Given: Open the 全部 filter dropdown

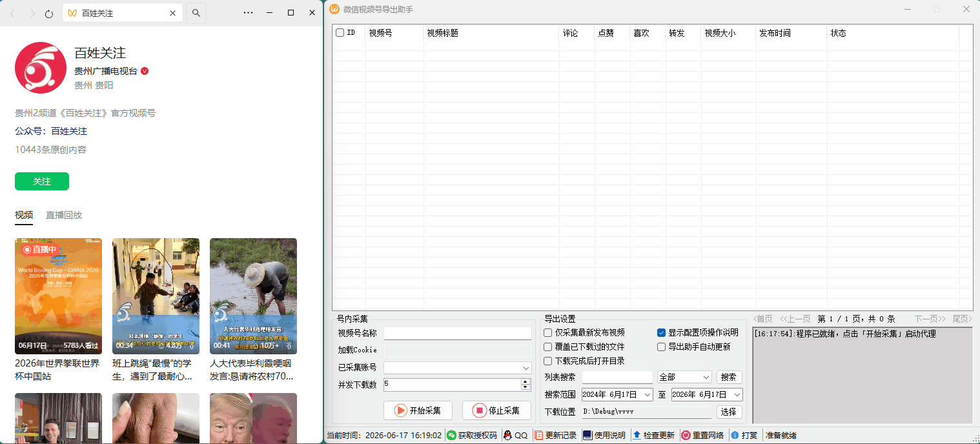Looking at the screenshot, I should pos(684,377).
